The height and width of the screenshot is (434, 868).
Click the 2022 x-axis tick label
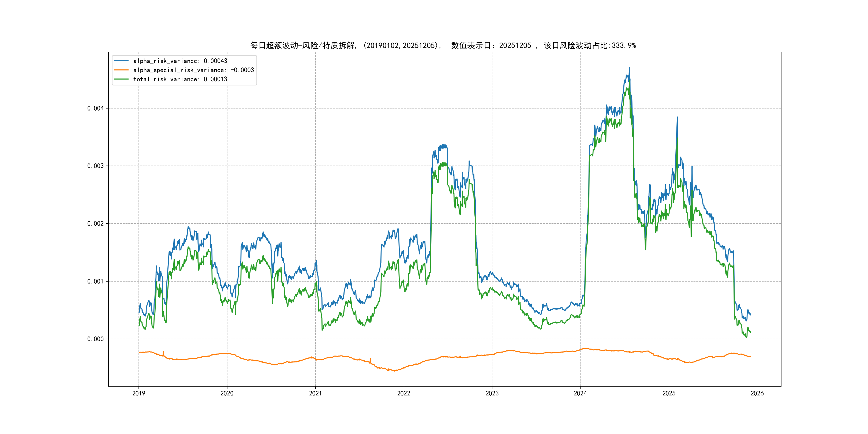404,393
